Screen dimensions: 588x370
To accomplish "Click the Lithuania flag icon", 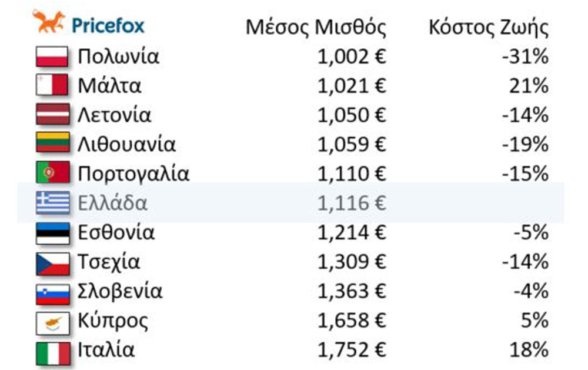I will coord(53,145).
